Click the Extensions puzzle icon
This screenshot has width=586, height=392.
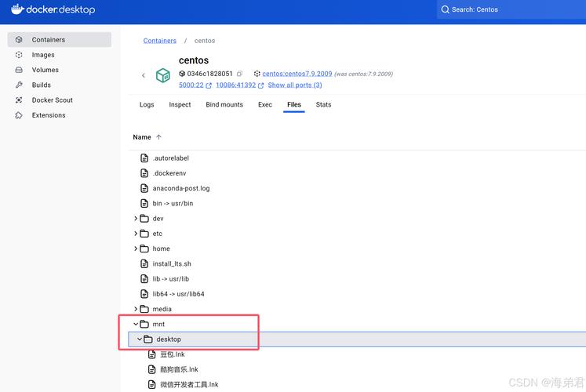pyautogui.click(x=19, y=115)
